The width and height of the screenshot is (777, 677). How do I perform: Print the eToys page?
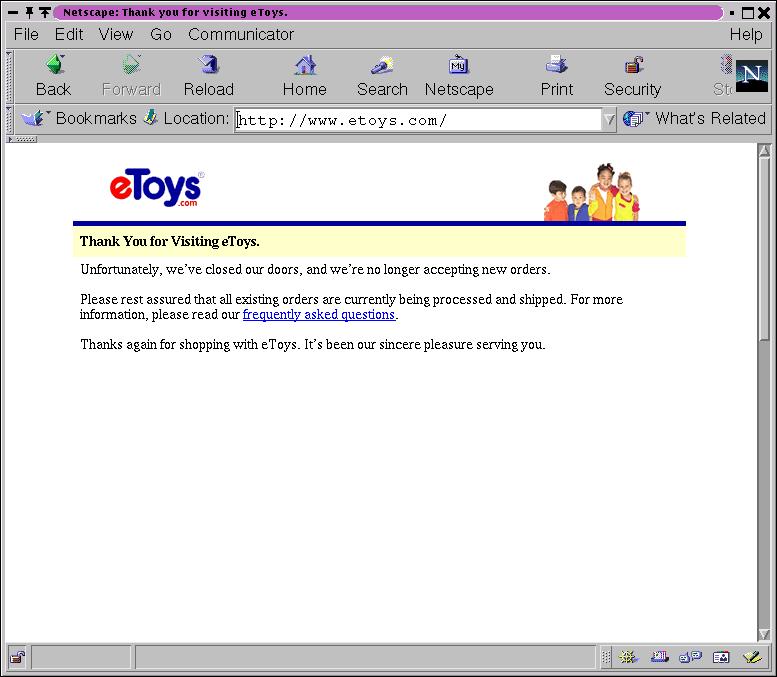556,76
